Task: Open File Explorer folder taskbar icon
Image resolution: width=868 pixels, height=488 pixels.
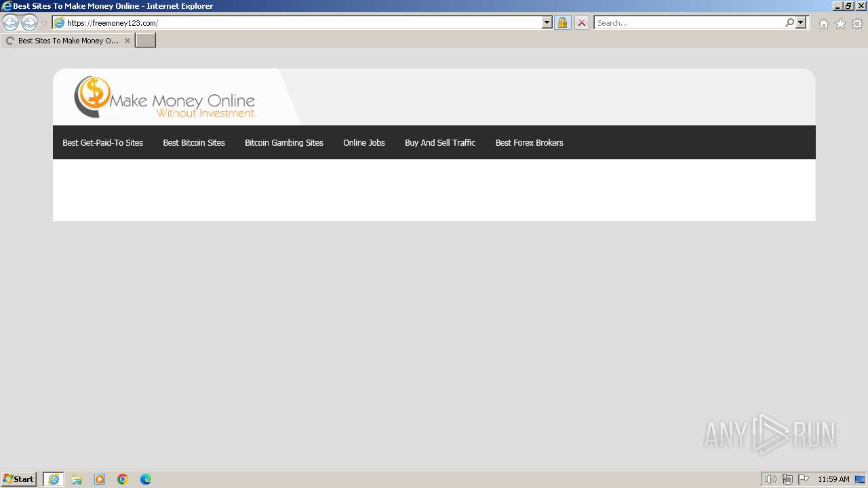Action: [77, 479]
